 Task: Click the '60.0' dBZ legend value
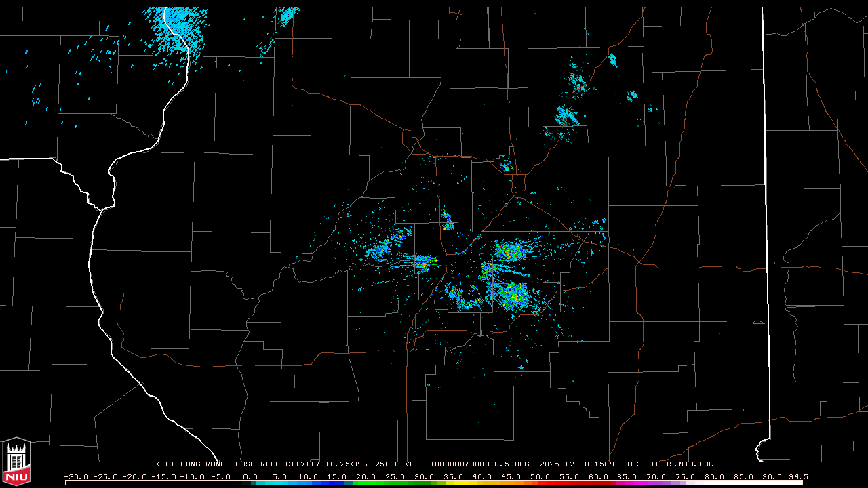tap(599, 476)
